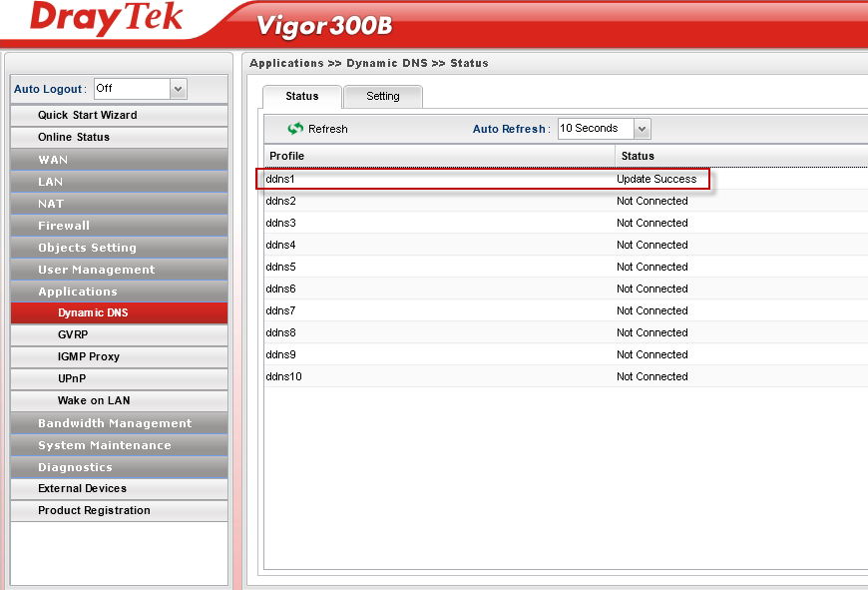Open the Auto Logout dropdown
Image resolution: width=868 pixels, height=590 pixels.
click(x=179, y=89)
